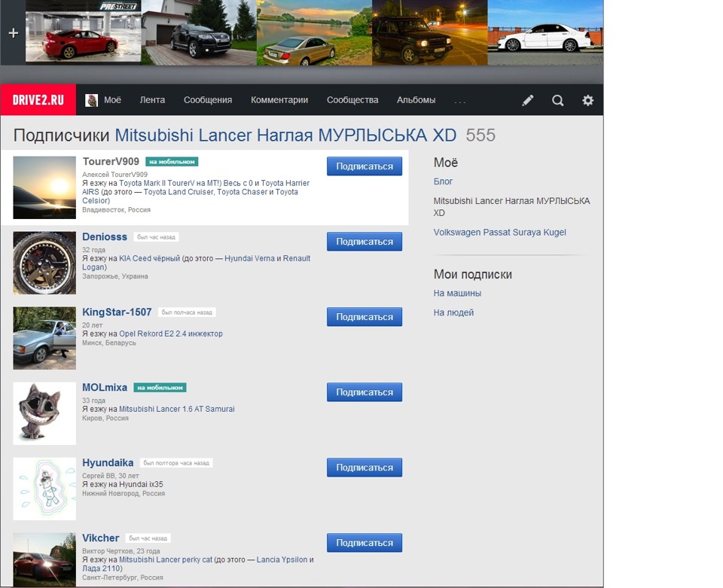The image size is (723, 588).
Task: Open MOLmixa profile name
Action: 105,388
